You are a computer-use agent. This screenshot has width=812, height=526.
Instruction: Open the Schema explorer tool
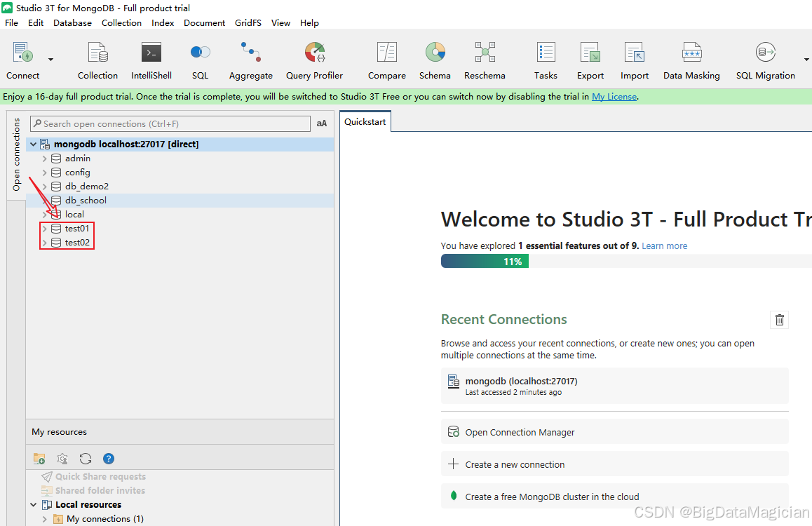coord(435,60)
